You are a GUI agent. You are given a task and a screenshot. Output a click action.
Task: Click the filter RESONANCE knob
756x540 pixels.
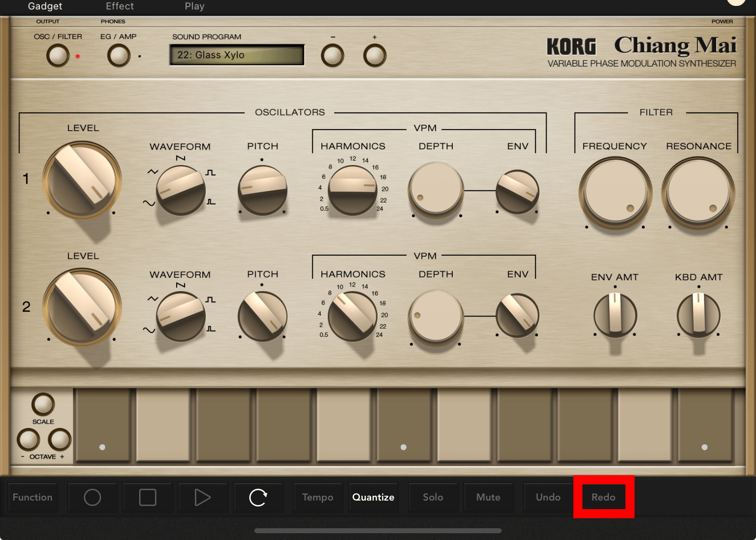click(698, 193)
